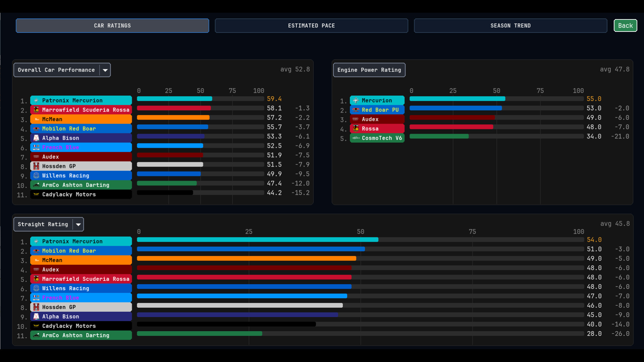The width and height of the screenshot is (644, 362).
Task: Click McMean logo icon in Overall list
Action: 36,119
